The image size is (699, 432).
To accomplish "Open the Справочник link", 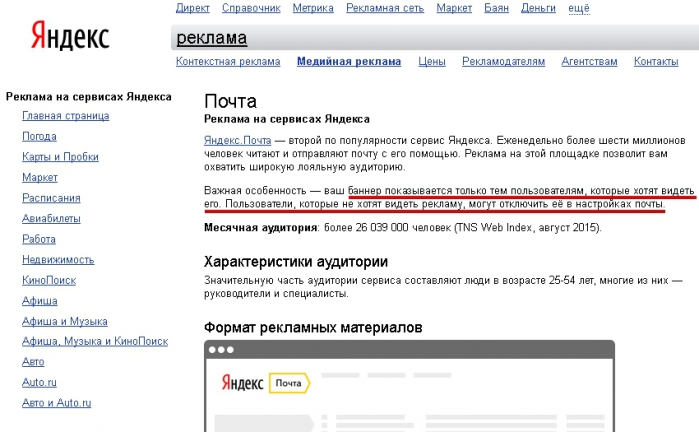I will pyautogui.click(x=251, y=8).
